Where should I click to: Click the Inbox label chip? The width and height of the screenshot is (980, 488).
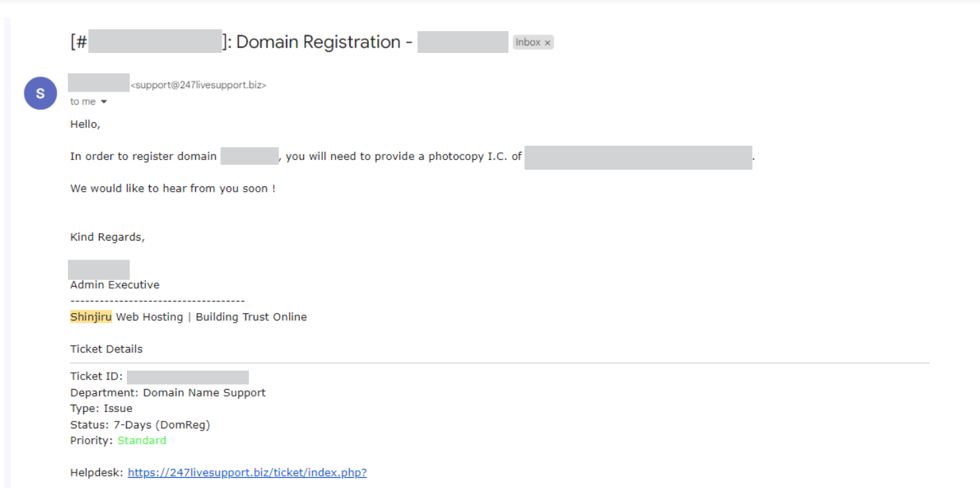click(x=533, y=42)
